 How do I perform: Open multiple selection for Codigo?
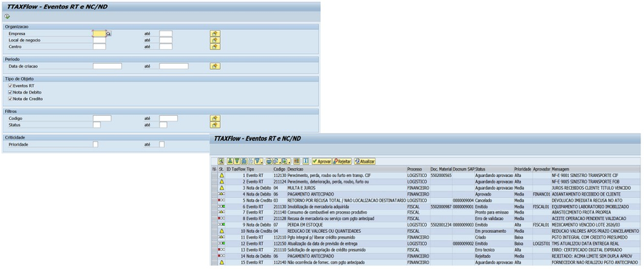point(215,119)
